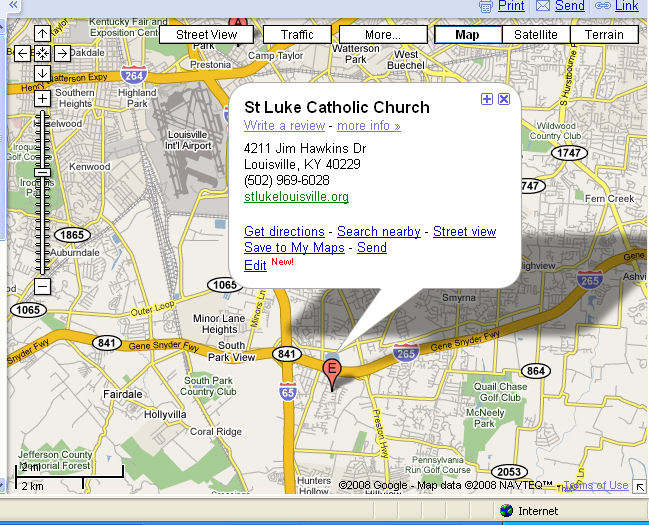Click Edit link in info window
Image resolution: width=649 pixels, height=525 pixels.
[x=255, y=265]
